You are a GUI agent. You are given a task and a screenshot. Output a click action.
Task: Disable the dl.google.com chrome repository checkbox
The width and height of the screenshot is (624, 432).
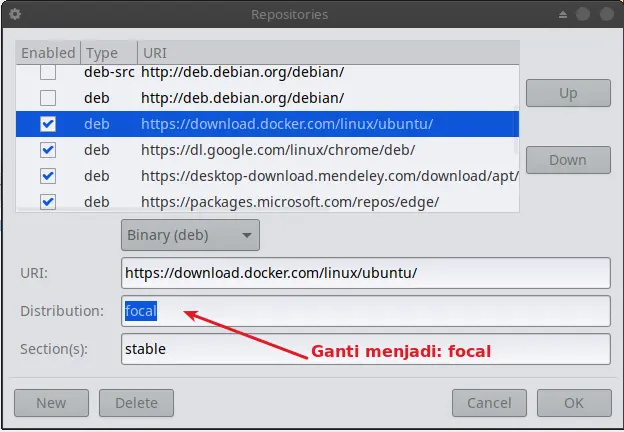(x=48, y=150)
